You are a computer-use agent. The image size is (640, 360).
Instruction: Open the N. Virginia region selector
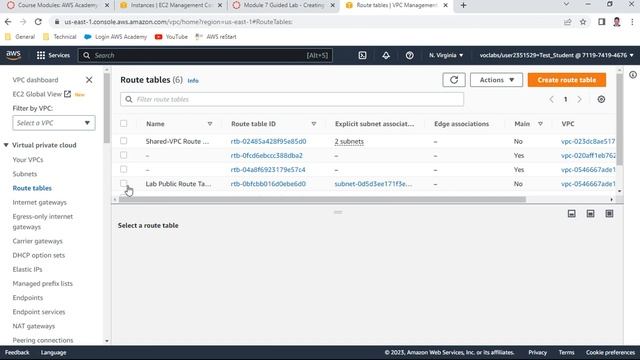tap(446, 55)
